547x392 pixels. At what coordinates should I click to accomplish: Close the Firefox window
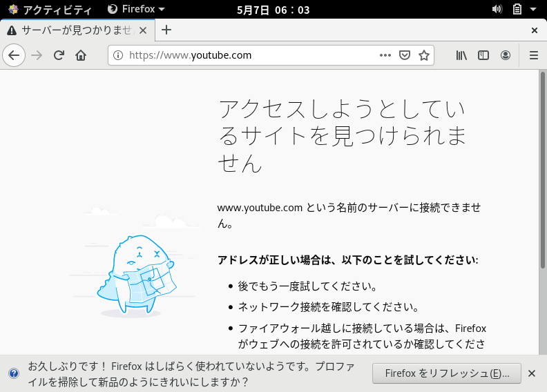pos(534,30)
